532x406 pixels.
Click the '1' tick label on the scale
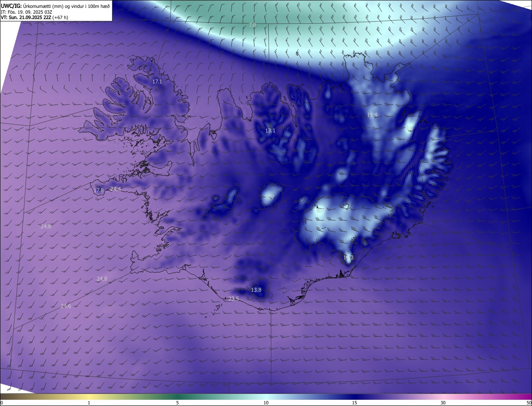pyautogui.click(x=89, y=403)
